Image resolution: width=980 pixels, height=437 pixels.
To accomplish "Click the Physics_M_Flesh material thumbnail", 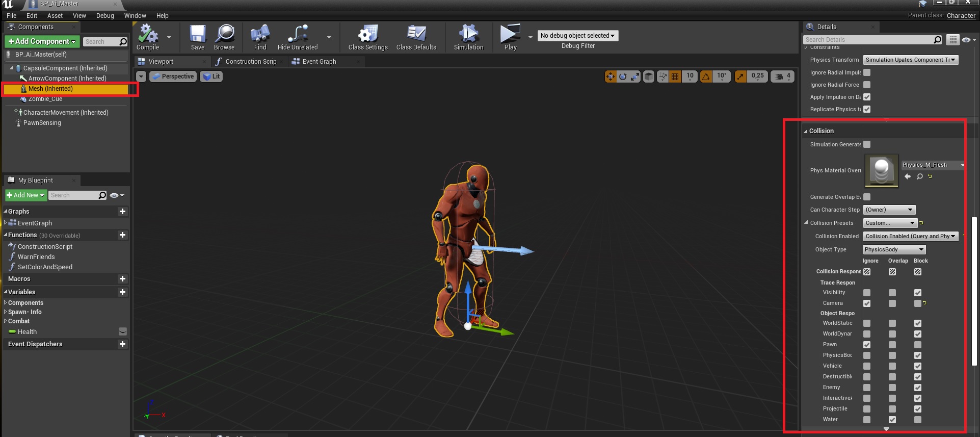I will [881, 170].
